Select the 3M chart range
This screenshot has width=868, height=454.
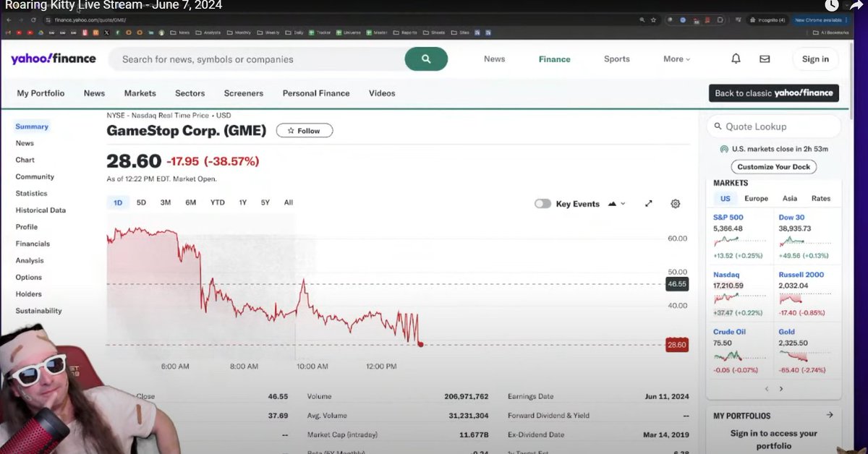(166, 202)
